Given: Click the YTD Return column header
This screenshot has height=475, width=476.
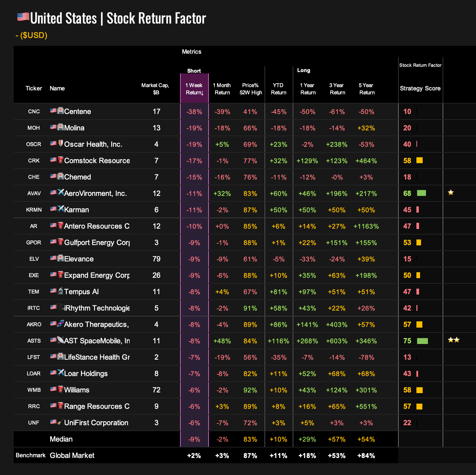Looking at the screenshot, I should pos(279,89).
